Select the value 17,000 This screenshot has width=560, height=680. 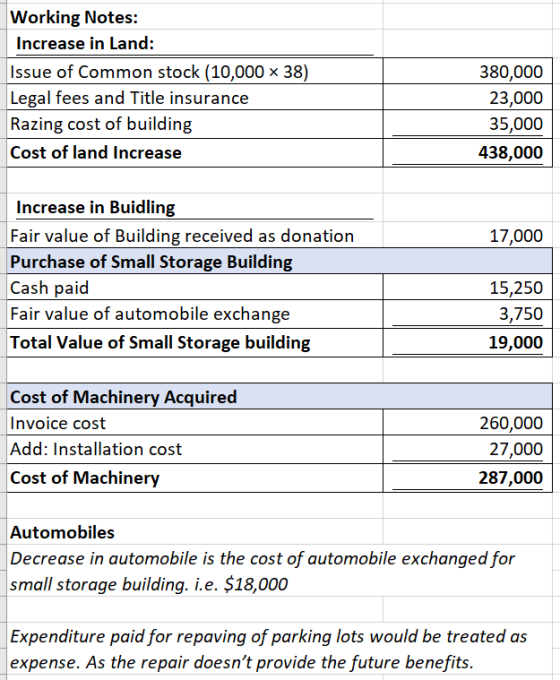coord(516,235)
